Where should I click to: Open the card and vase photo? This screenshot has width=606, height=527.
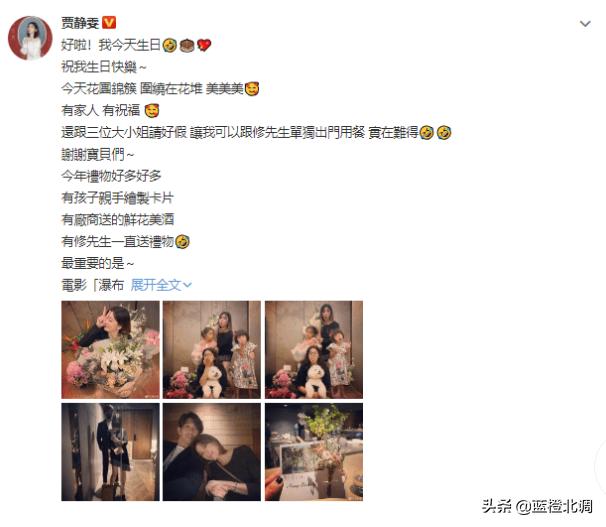pyautogui.click(x=314, y=452)
